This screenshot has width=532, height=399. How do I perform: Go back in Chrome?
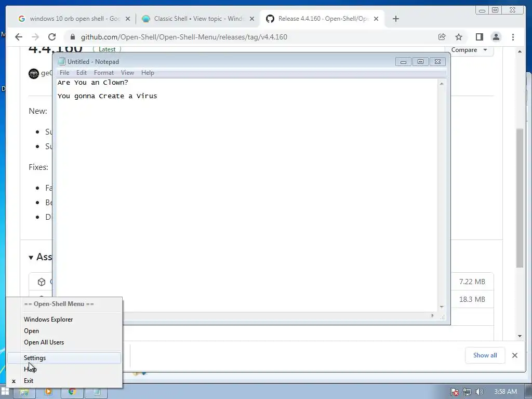[x=19, y=37]
